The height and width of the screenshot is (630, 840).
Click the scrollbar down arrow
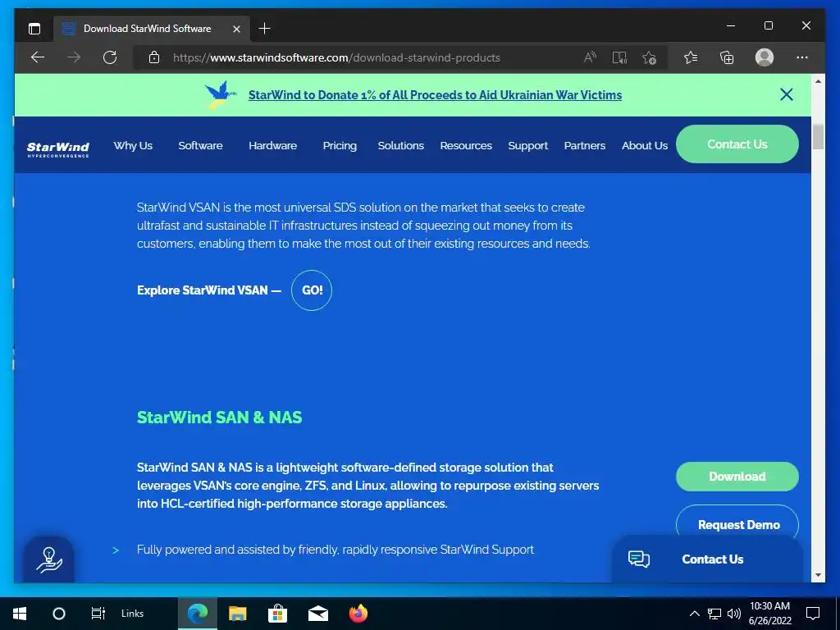pyautogui.click(x=818, y=575)
